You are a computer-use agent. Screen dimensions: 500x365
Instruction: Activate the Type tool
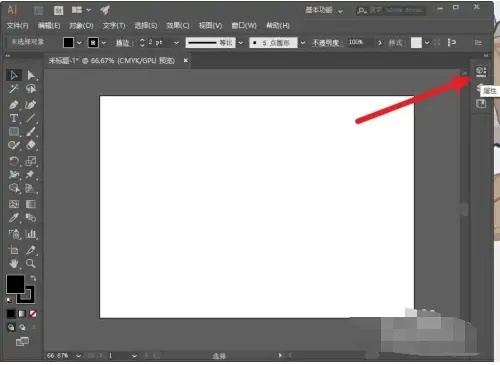coord(14,118)
